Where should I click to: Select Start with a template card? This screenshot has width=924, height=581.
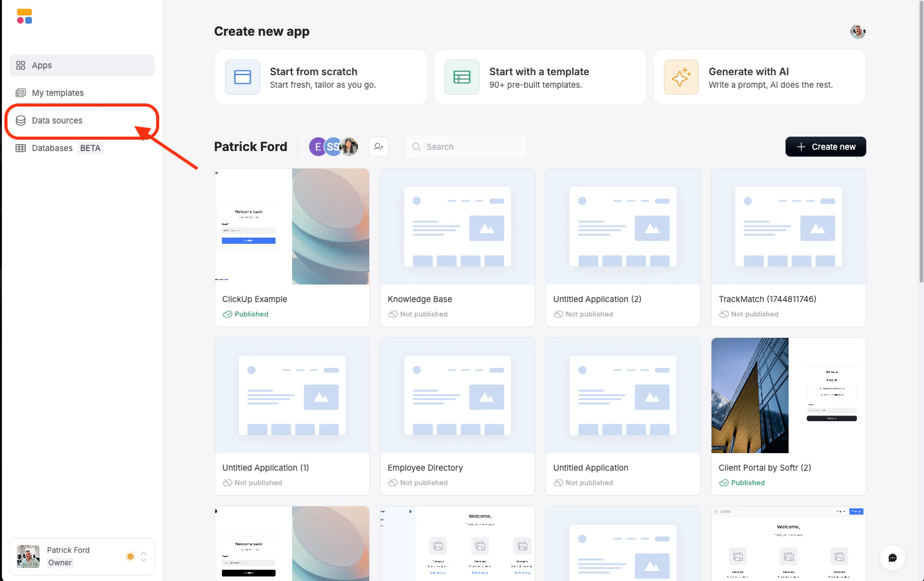540,77
